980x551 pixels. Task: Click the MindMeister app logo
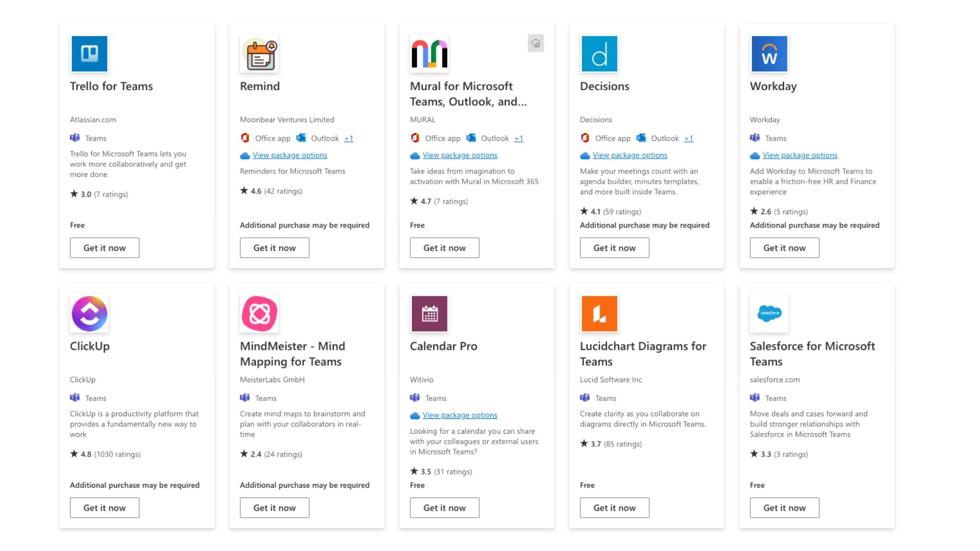[x=259, y=314]
